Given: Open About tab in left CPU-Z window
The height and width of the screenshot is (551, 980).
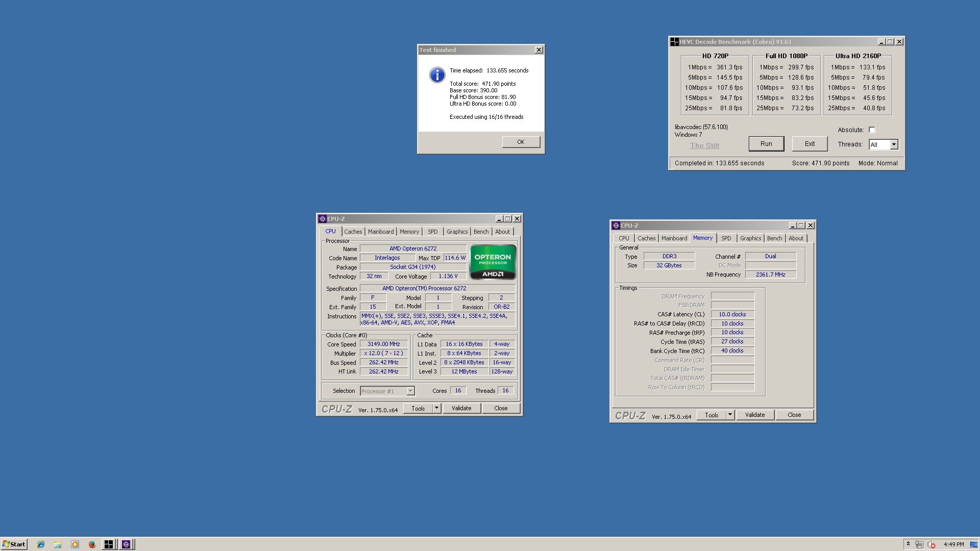Looking at the screenshot, I should [503, 232].
